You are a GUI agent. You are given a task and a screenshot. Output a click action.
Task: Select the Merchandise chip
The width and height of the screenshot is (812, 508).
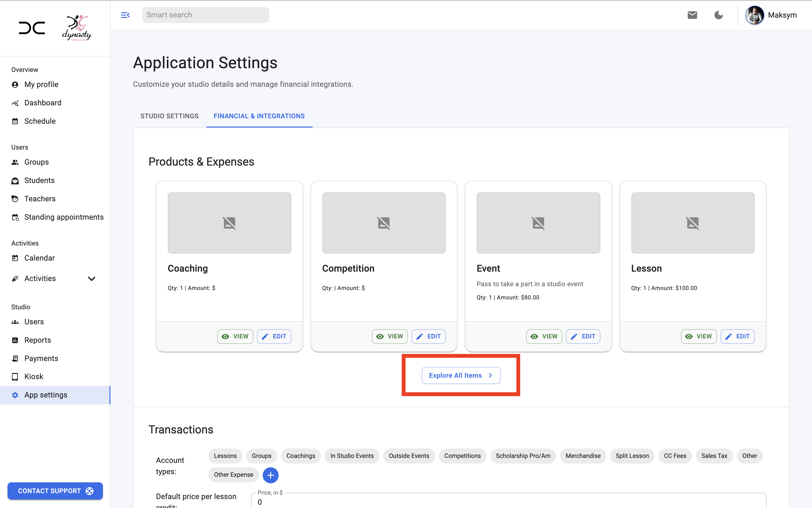coord(583,456)
